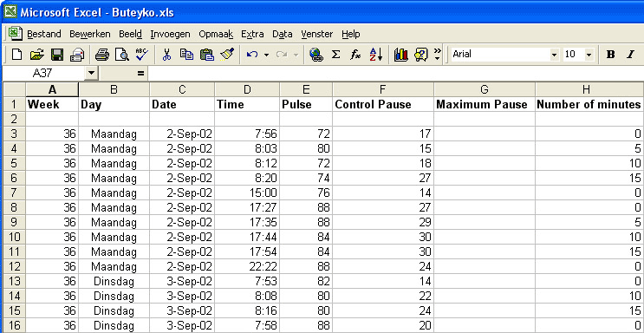Select the Number of minutes header cell

click(x=589, y=104)
